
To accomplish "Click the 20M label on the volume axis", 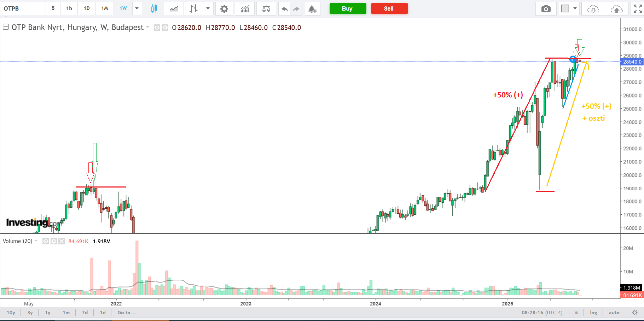I will pyautogui.click(x=628, y=248).
